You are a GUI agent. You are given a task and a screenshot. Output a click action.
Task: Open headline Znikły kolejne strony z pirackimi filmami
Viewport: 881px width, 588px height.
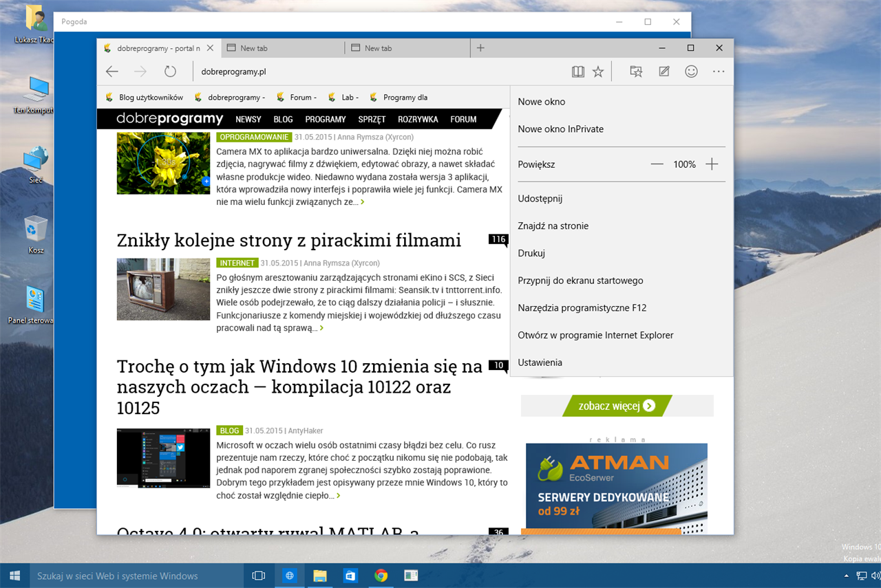pyautogui.click(x=289, y=240)
